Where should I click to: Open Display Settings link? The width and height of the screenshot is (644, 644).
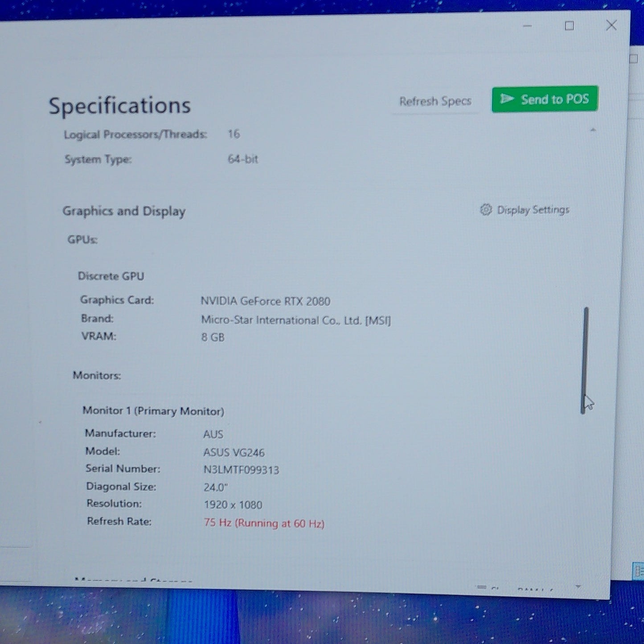point(525,209)
